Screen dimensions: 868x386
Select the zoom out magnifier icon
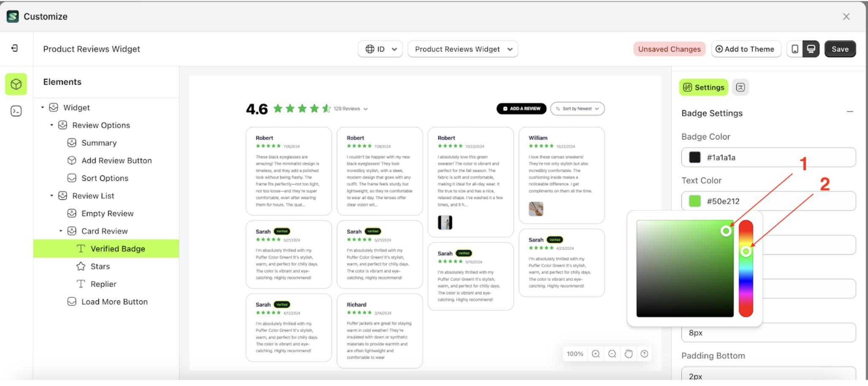(612, 354)
